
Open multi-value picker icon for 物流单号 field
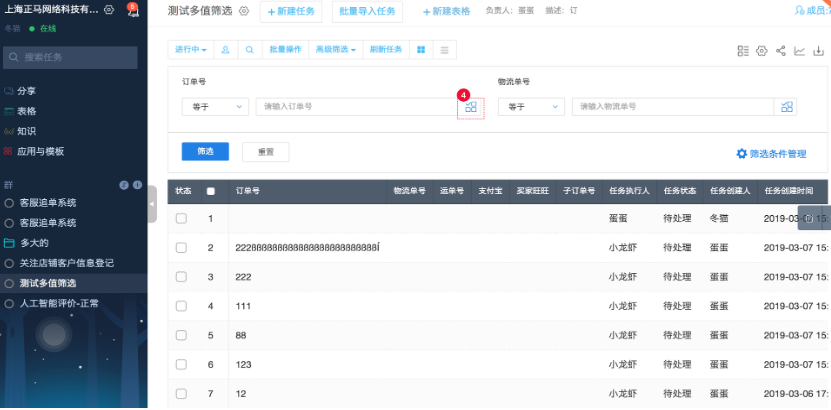[786, 107]
